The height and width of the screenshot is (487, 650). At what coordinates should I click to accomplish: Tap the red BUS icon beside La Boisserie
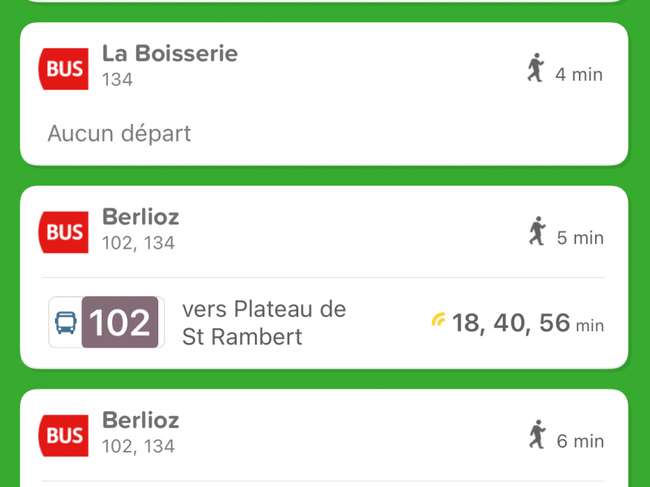(63, 69)
